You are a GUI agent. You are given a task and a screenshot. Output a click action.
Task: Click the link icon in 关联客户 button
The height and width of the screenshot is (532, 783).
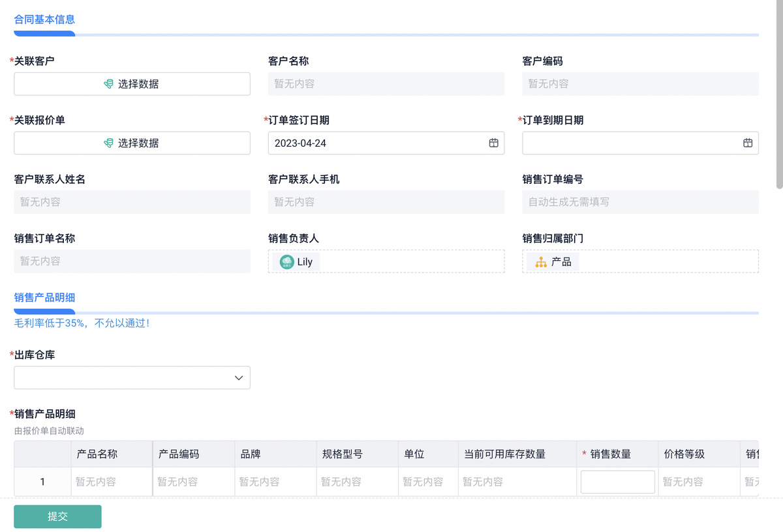109,84
